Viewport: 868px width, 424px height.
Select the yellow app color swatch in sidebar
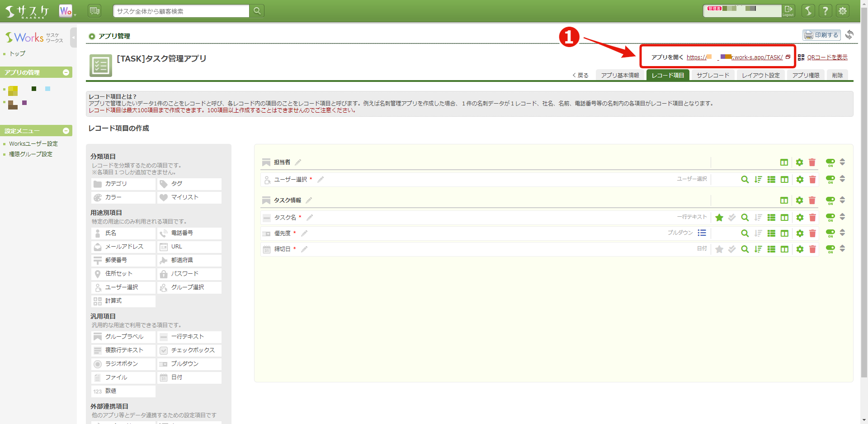click(x=12, y=91)
